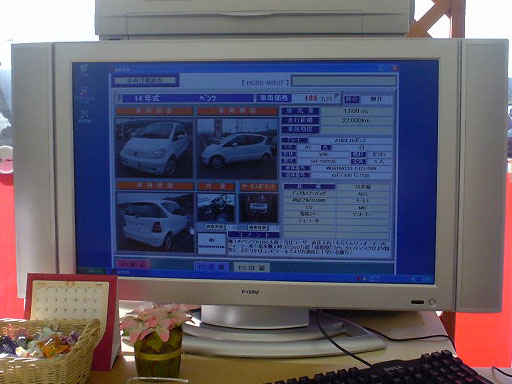Click the orange header above front-view photo

[154, 111]
